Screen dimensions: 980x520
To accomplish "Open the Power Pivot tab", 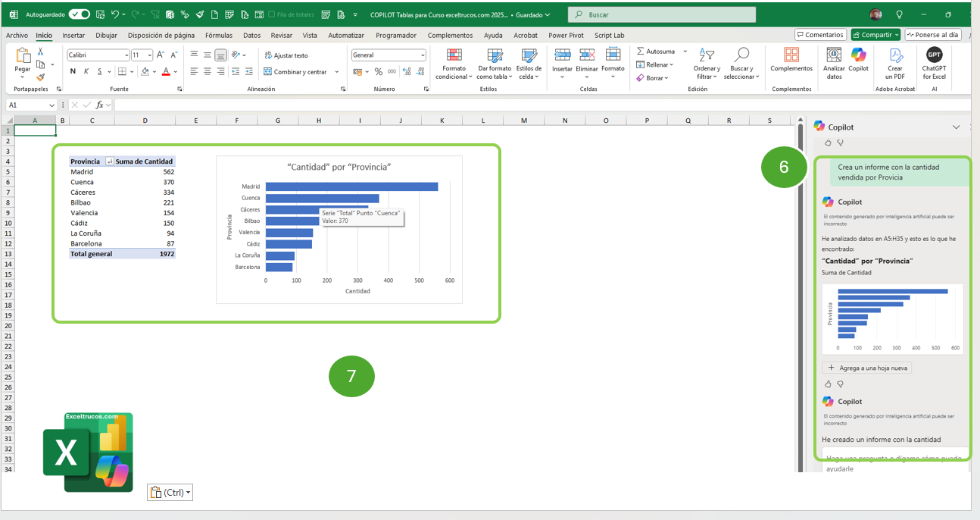I will [x=566, y=35].
